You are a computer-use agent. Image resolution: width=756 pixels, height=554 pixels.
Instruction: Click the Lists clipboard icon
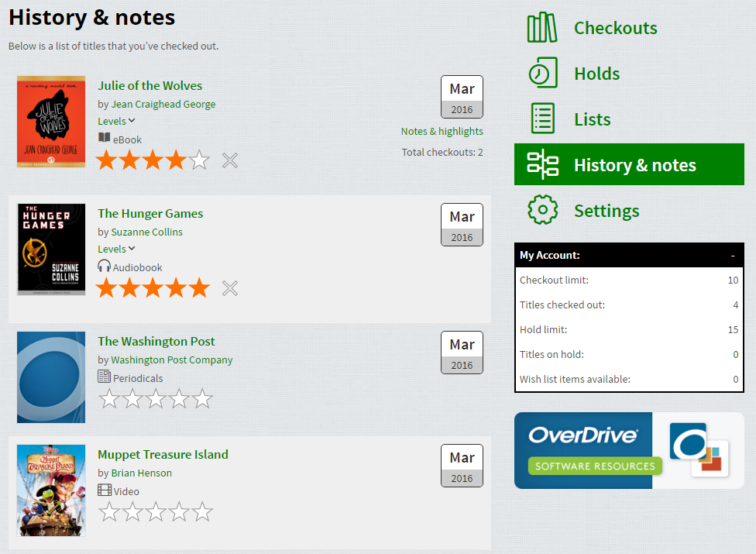pyautogui.click(x=543, y=118)
